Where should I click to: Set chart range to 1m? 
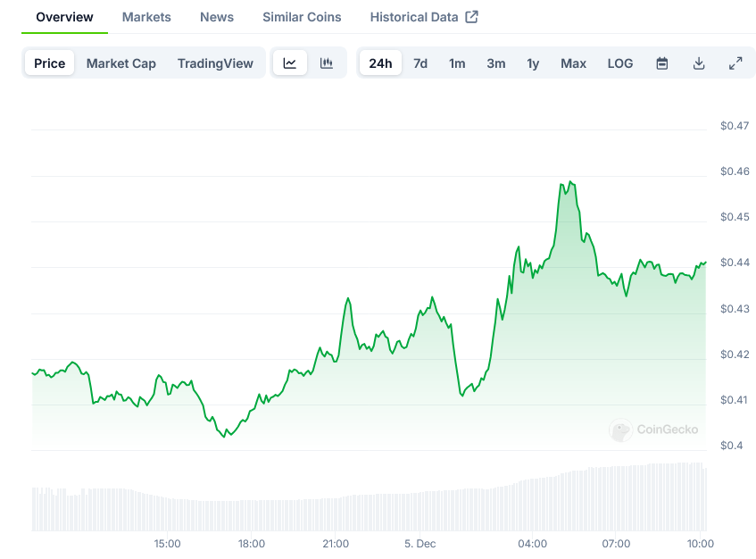pyautogui.click(x=457, y=63)
